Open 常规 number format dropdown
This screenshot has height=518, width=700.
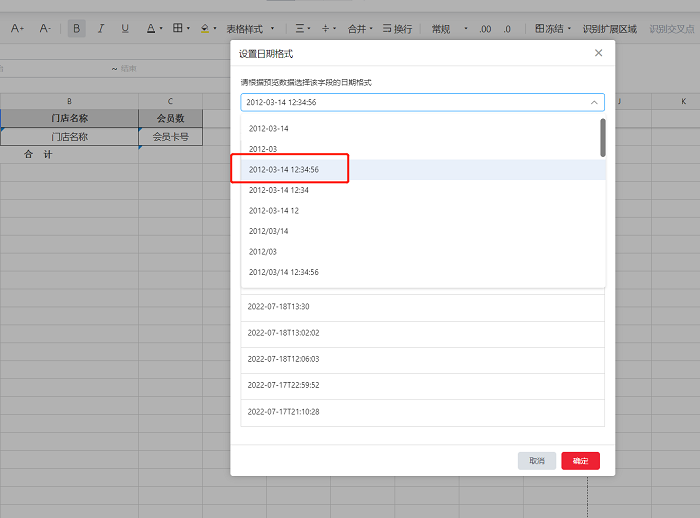click(450, 29)
